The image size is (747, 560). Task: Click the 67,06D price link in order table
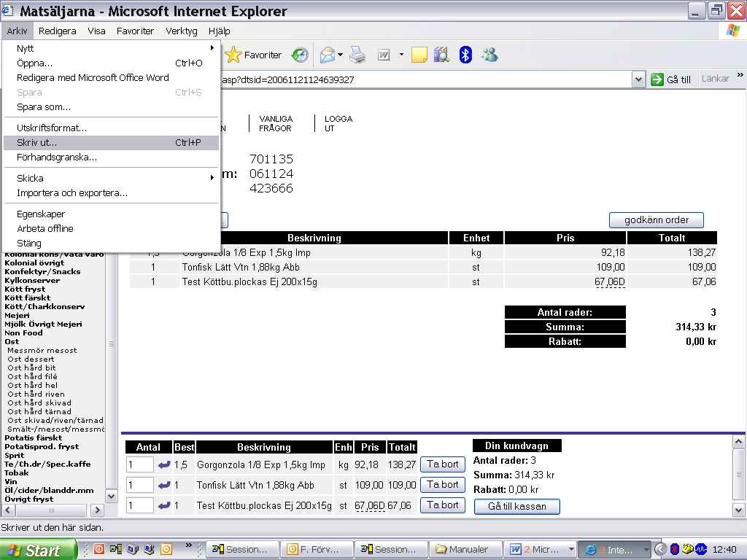(x=609, y=282)
